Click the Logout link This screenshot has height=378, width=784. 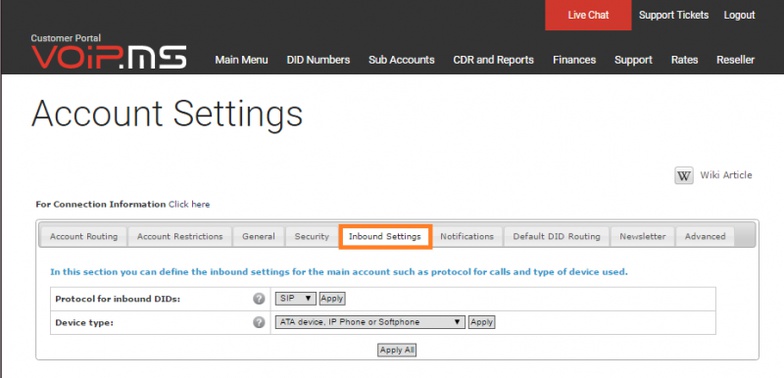click(739, 15)
